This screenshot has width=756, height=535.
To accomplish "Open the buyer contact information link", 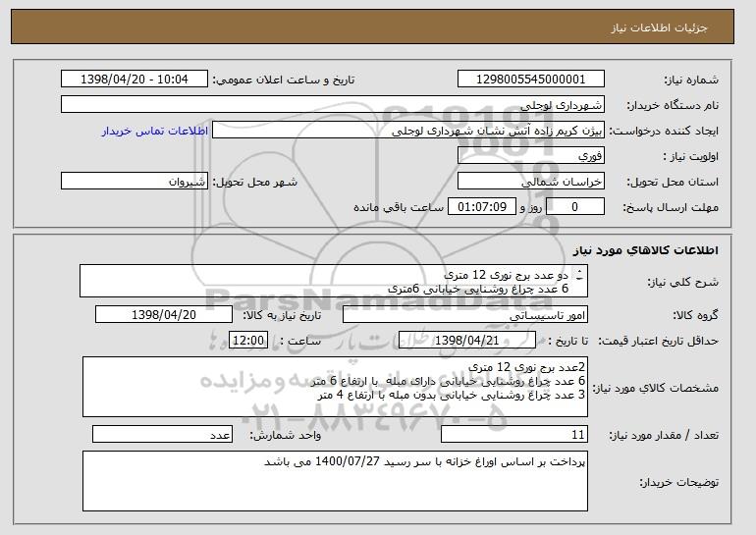I will (155, 132).
